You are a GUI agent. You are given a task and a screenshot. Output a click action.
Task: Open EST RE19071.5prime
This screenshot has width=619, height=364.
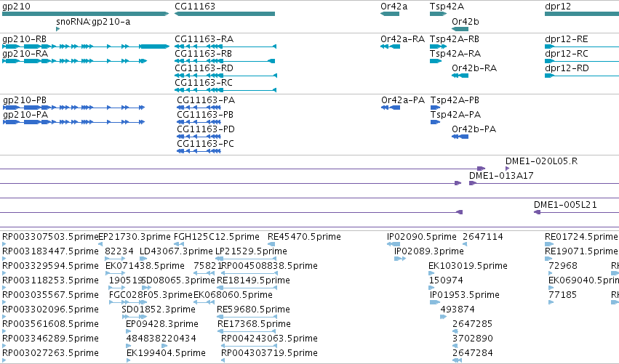(581, 251)
